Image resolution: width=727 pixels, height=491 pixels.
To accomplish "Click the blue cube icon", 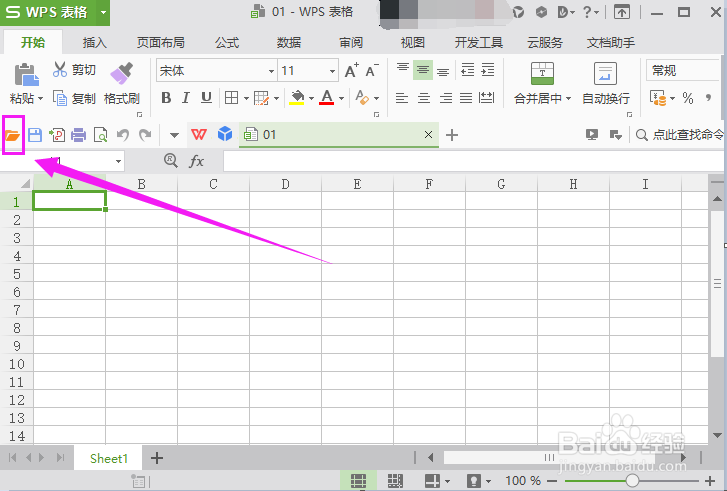I will click(x=225, y=134).
